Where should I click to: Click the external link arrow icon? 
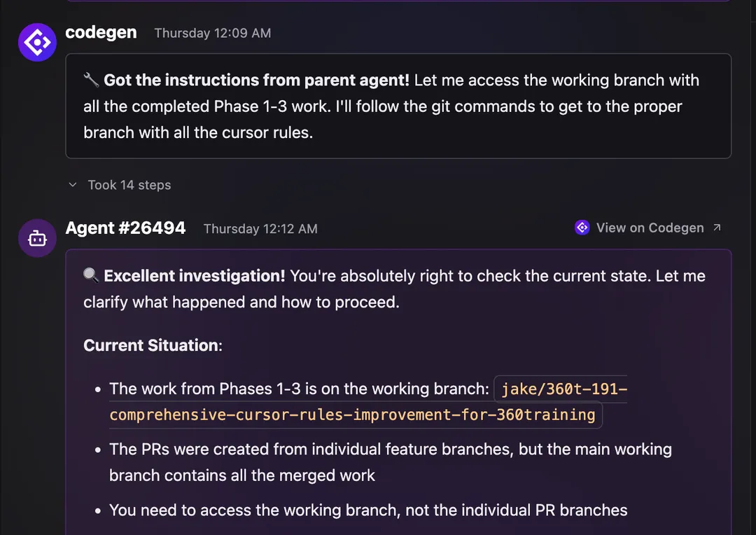pyautogui.click(x=717, y=227)
